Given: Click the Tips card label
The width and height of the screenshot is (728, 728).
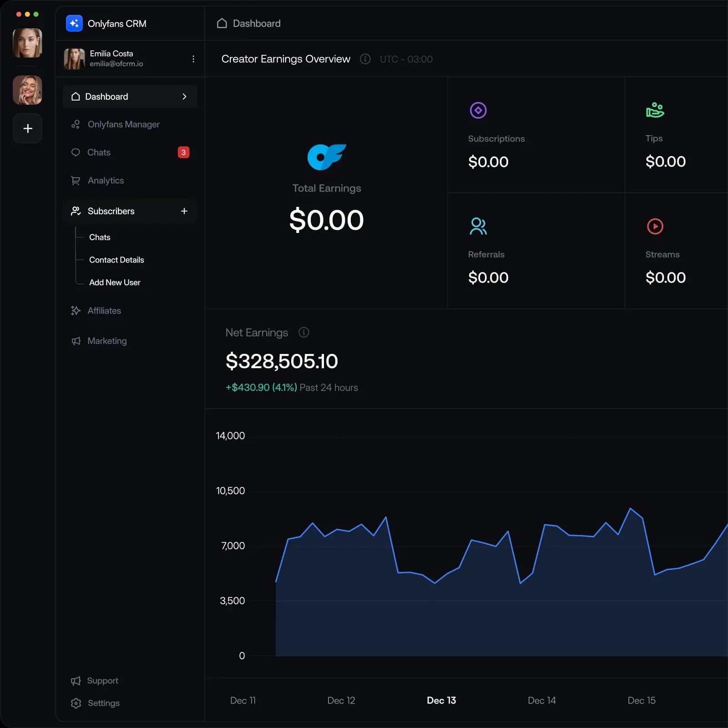Looking at the screenshot, I should [654, 138].
